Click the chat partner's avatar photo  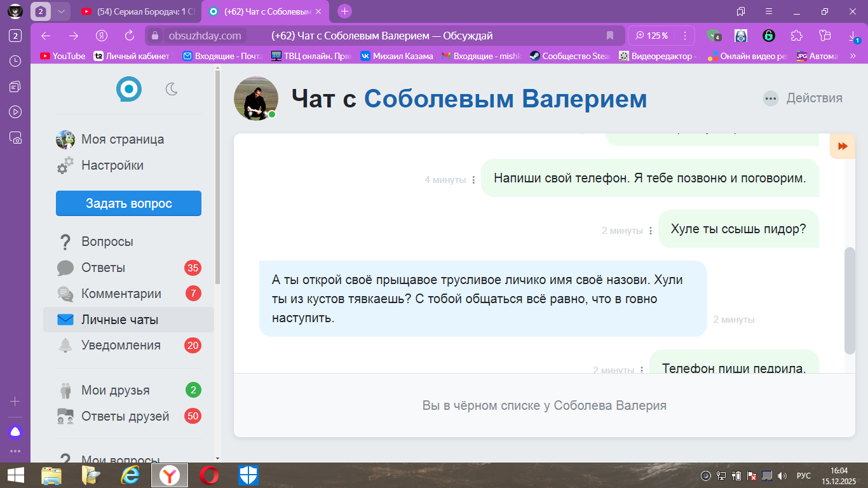point(256,98)
